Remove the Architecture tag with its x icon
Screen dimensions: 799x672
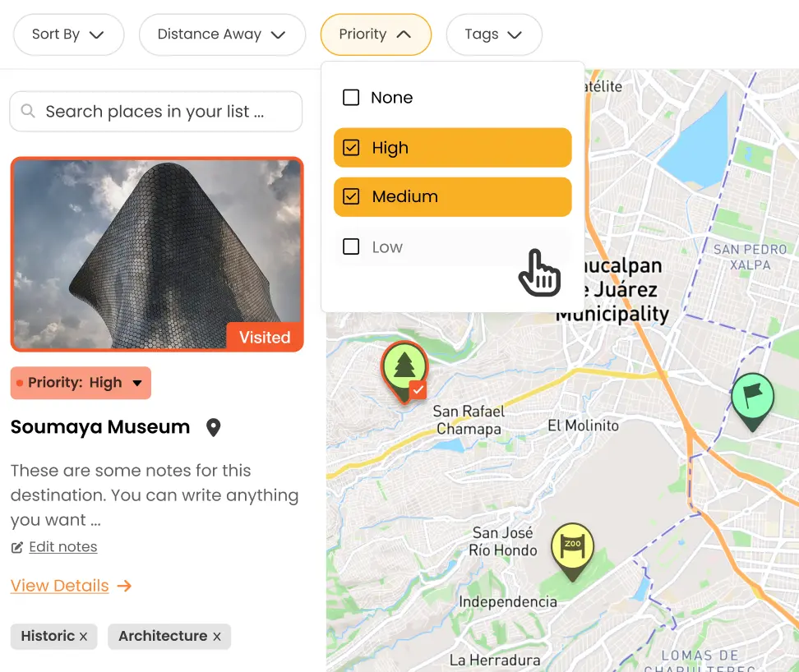pos(216,636)
